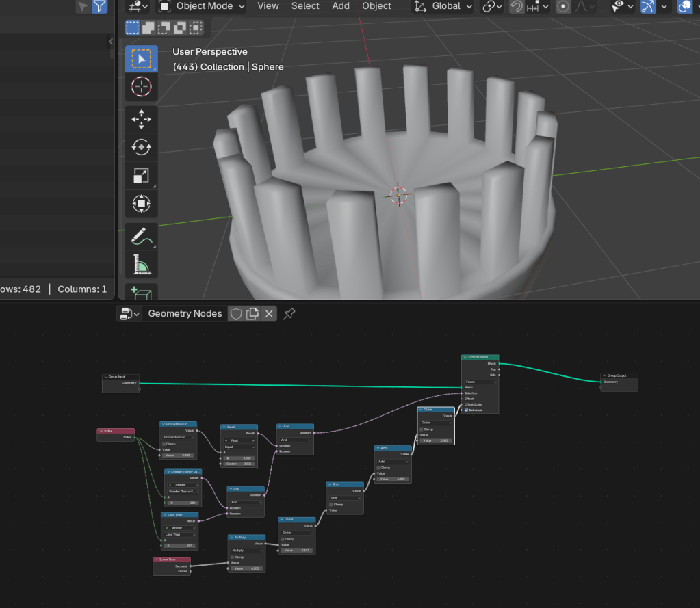
Task: Activate the 3D Cursor tool
Action: click(x=141, y=87)
